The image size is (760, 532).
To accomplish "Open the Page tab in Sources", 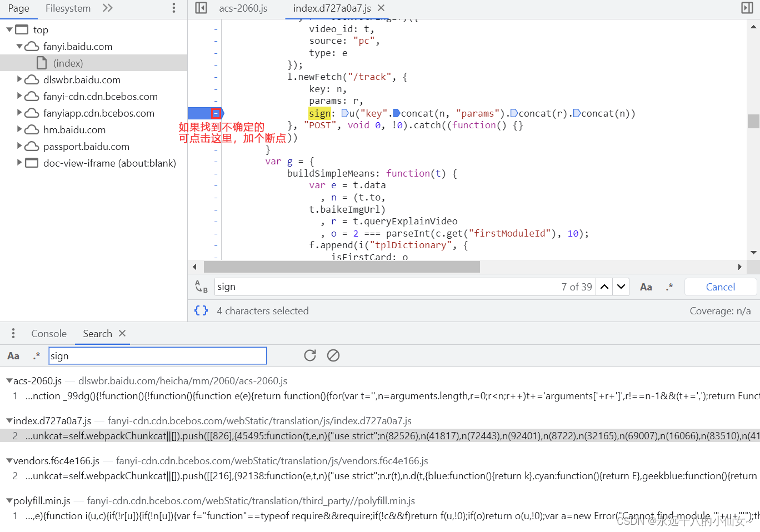I will click(19, 8).
